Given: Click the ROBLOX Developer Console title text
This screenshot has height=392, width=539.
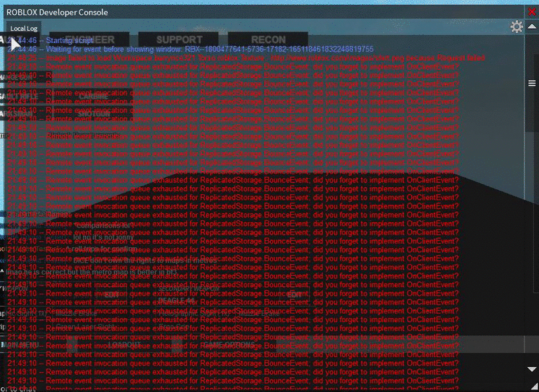Looking at the screenshot, I should 57,12.
